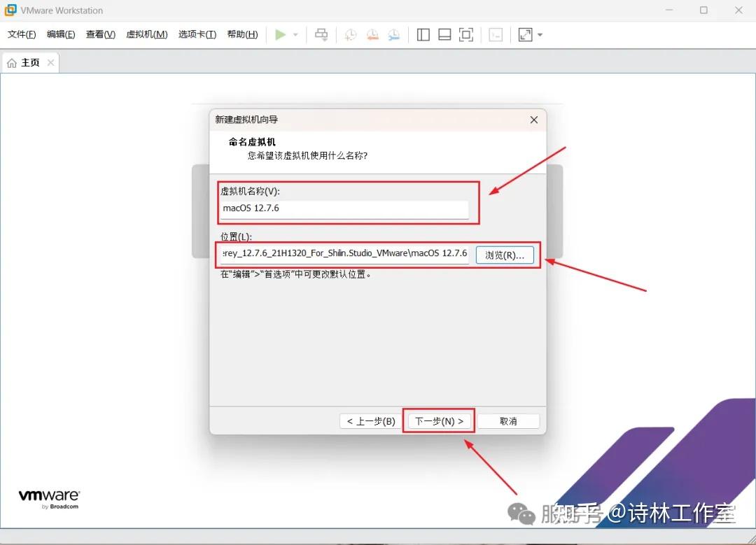Toggle the thumbnail bar view icon
756x545 pixels.
[x=444, y=35]
